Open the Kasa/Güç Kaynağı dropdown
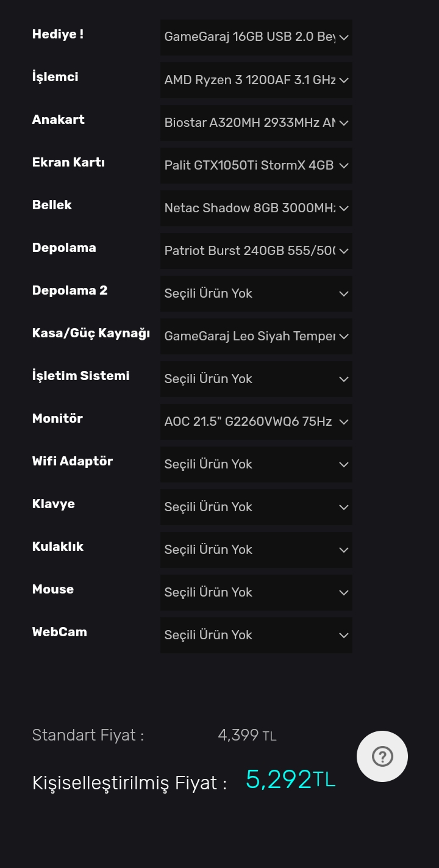 (255, 336)
